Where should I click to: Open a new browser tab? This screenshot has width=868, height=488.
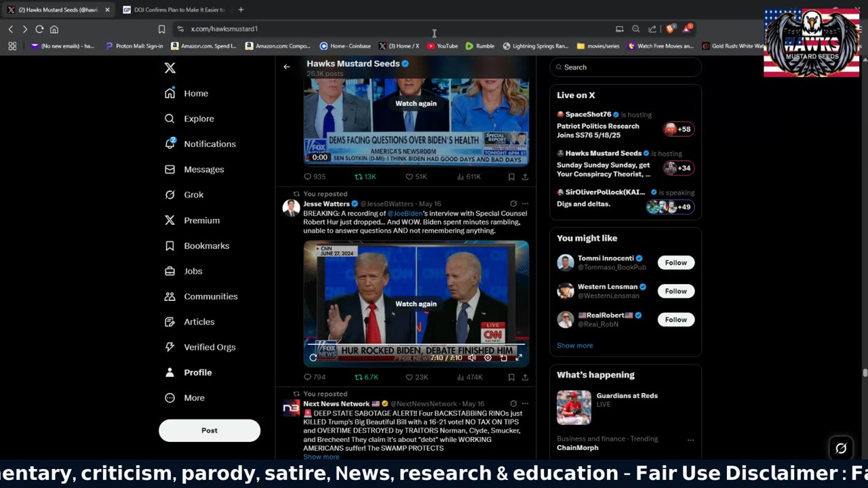[241, 9]
